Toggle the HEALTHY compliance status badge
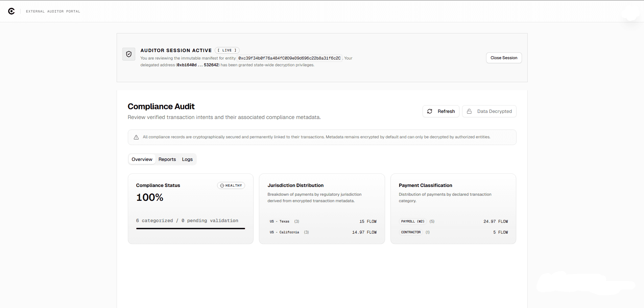Image resolution: width=644 pixels, height=308 pixels. click(231, 185)
